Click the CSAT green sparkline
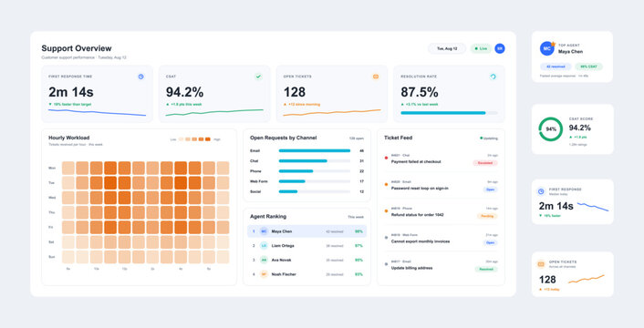Viewport: 644px width, 328px height. (214, 112)
